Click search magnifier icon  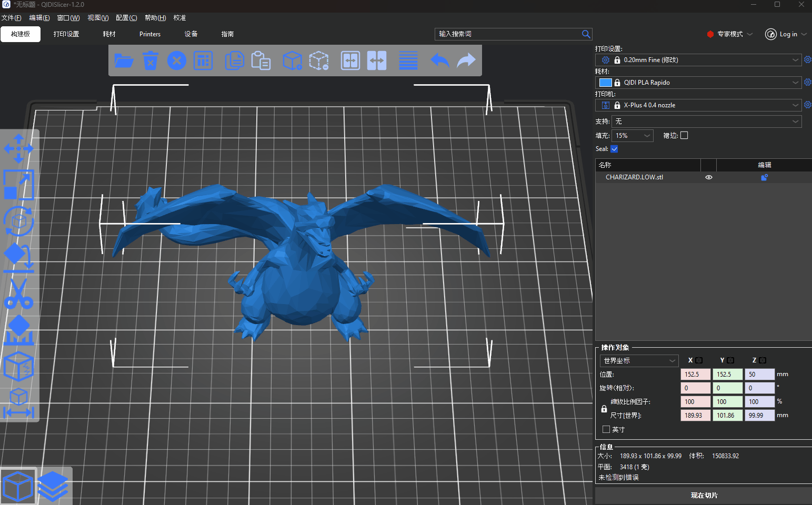coord(586,34)
